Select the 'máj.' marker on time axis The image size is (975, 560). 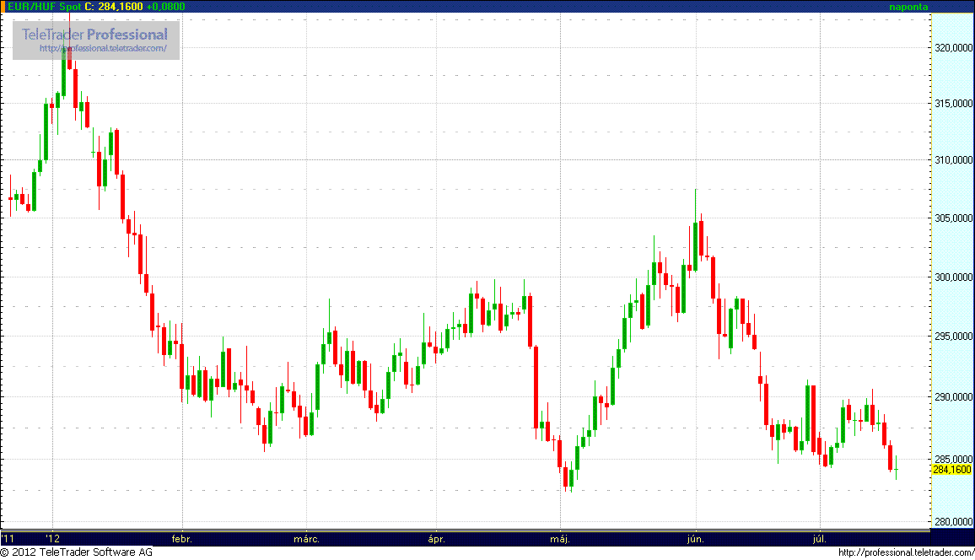560,537
